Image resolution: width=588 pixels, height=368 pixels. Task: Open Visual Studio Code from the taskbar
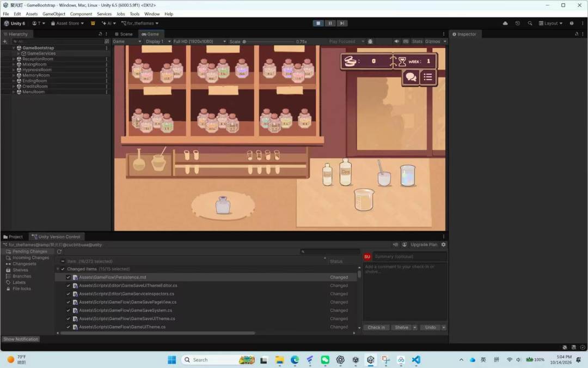pyautogui.click(x=416, y=360)
